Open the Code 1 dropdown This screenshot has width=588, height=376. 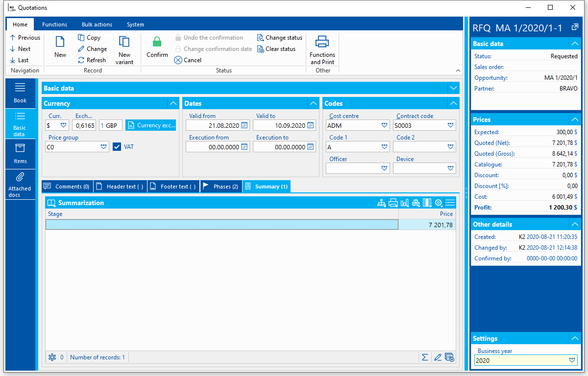coord(385,146)
